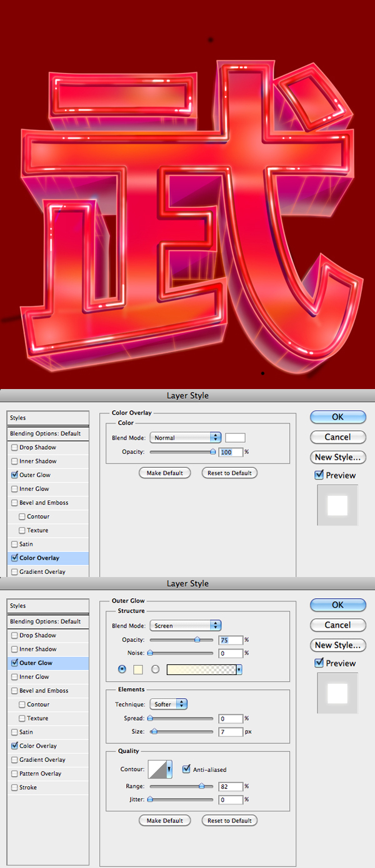Click the glow gradient preview bar
The image size is (375, 868).
click(x=201, y=669)
